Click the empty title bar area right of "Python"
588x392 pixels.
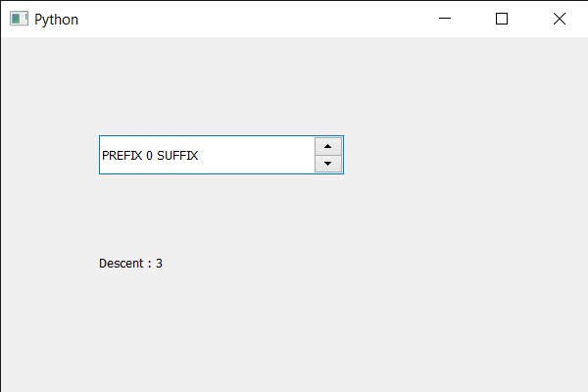click(245, 19)
